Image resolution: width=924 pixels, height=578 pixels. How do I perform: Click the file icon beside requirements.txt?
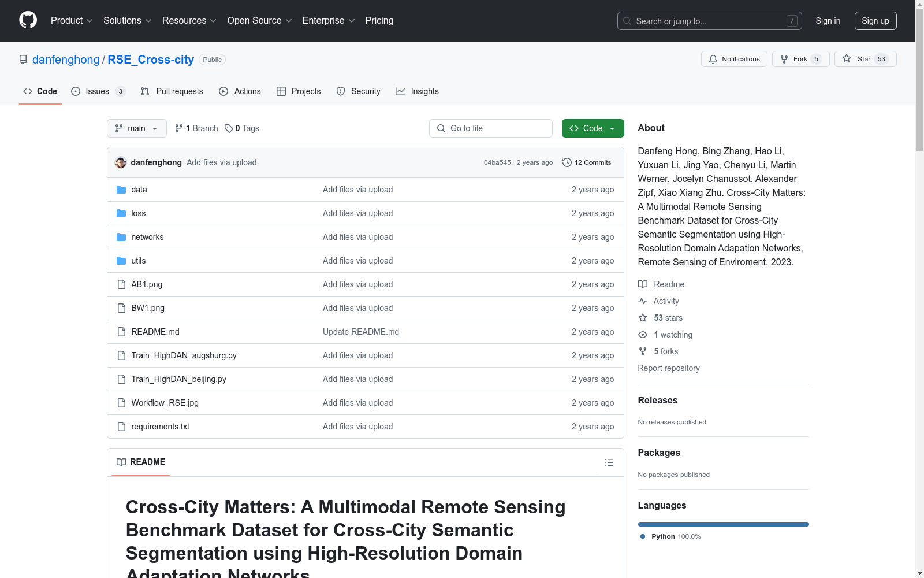[121, 427]
